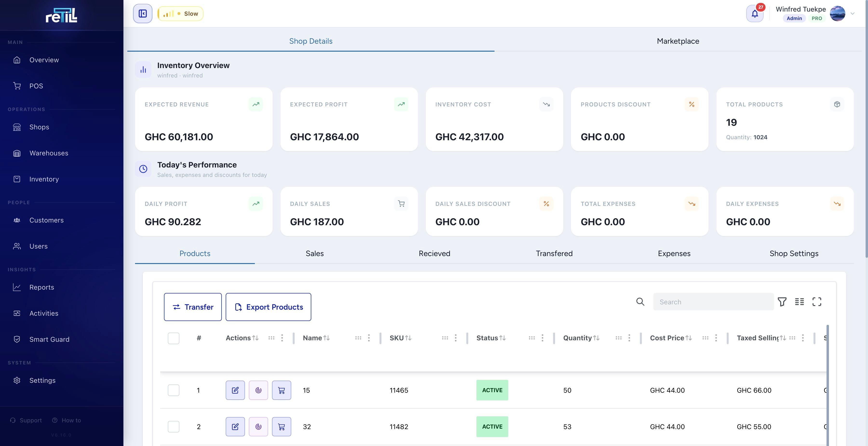Open the user profile dropdown chevron
The height and width of the screenshot is (446, 868).
[x=853, y=14]
